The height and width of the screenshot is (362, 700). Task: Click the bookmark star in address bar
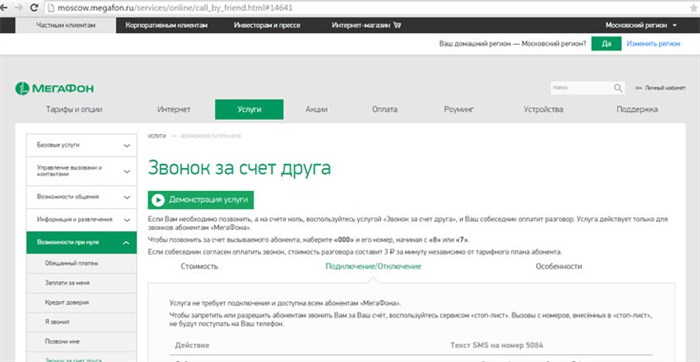(693, 8)
